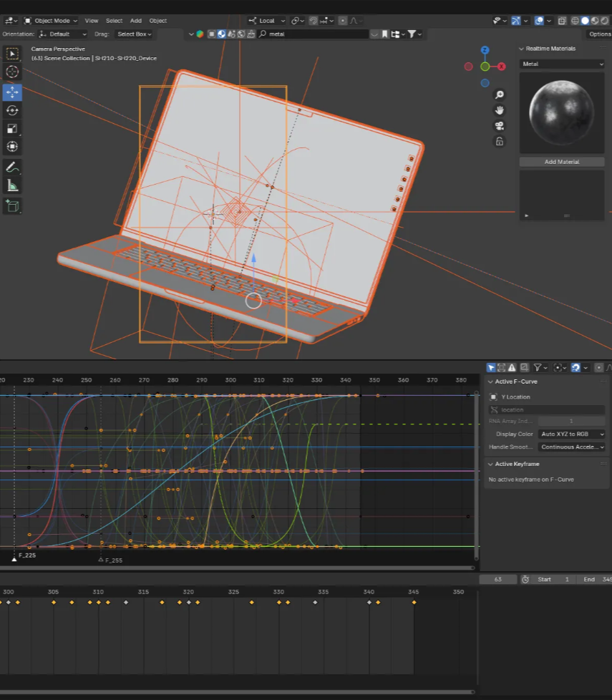Viewport: 612px width, 700px height.
Task: Collapse the Active F-Curve panel
Action: (x=491, y=381)
